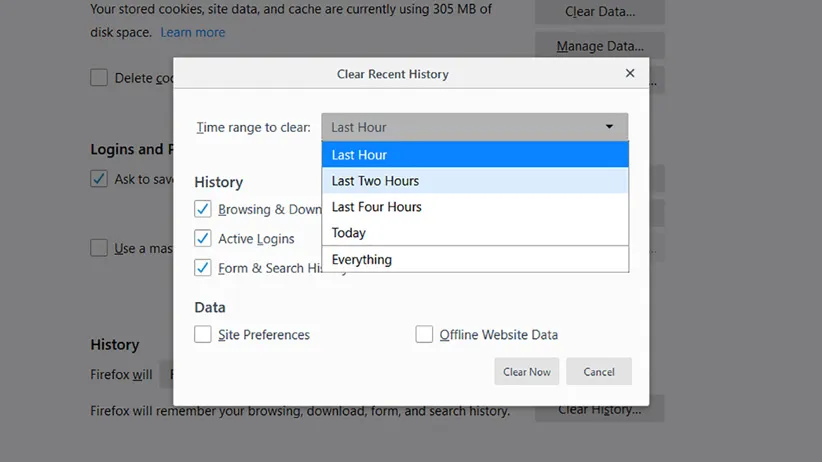Close the Clear Recent History dialog
Image resolution: width=822 pixels, height=462 pixels.
tap(630, 73)
